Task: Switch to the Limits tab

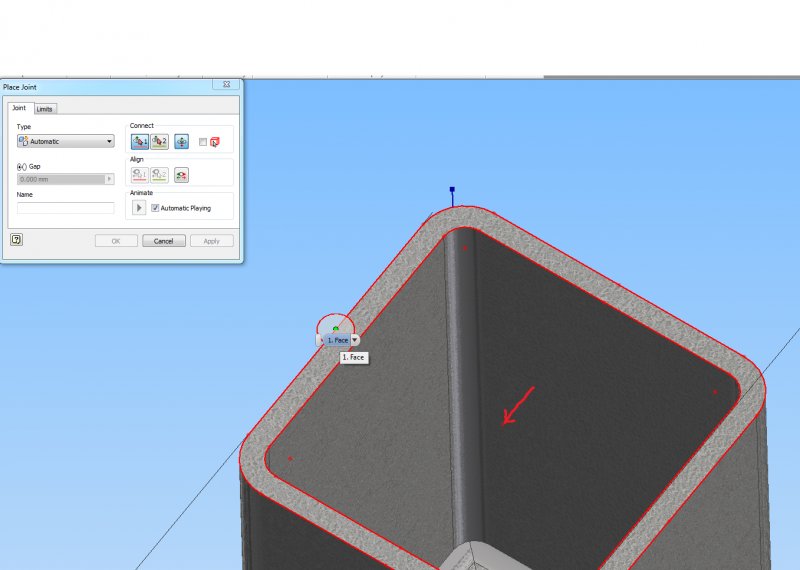Action: 45,109
